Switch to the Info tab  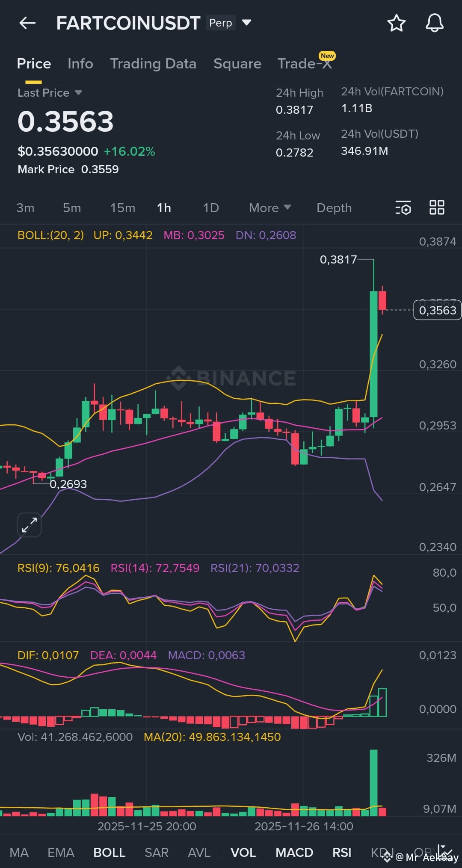(x=80, y=63)
